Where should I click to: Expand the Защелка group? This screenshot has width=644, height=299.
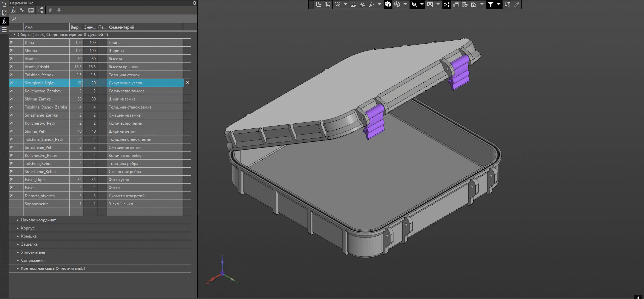click(x=18, y=244)
